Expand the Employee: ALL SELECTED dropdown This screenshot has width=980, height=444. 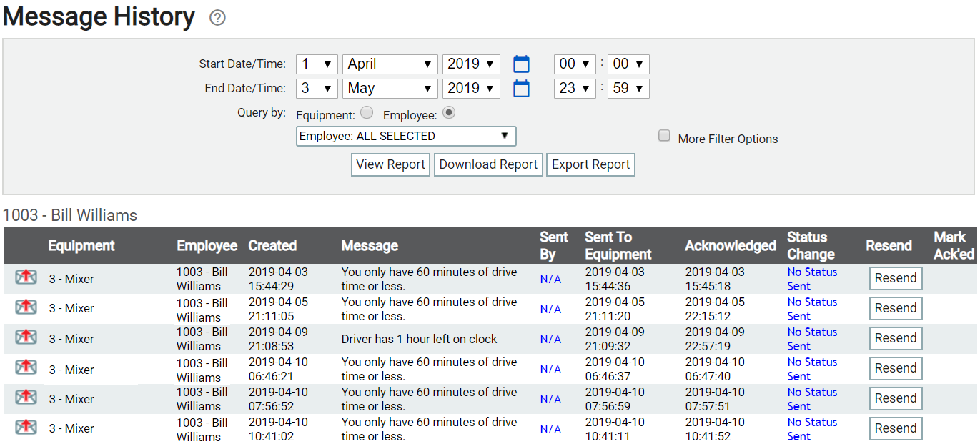tap(406, 136)
